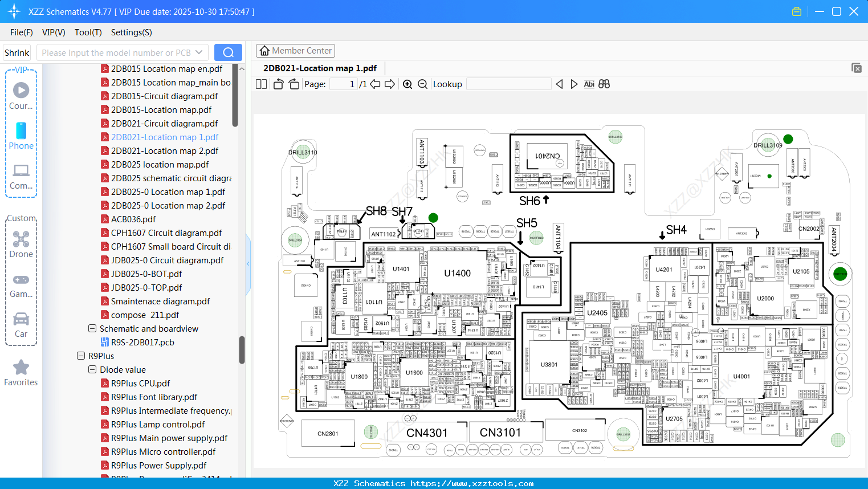
Task: Toggle the Abi case-sensitive search option
Action: click(x=589, y=84)
